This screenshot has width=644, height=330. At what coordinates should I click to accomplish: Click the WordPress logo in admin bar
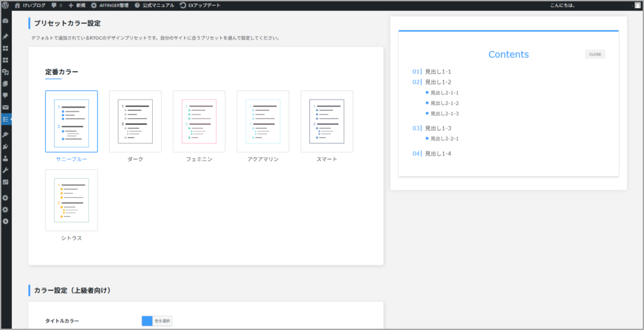coord(6,5)
